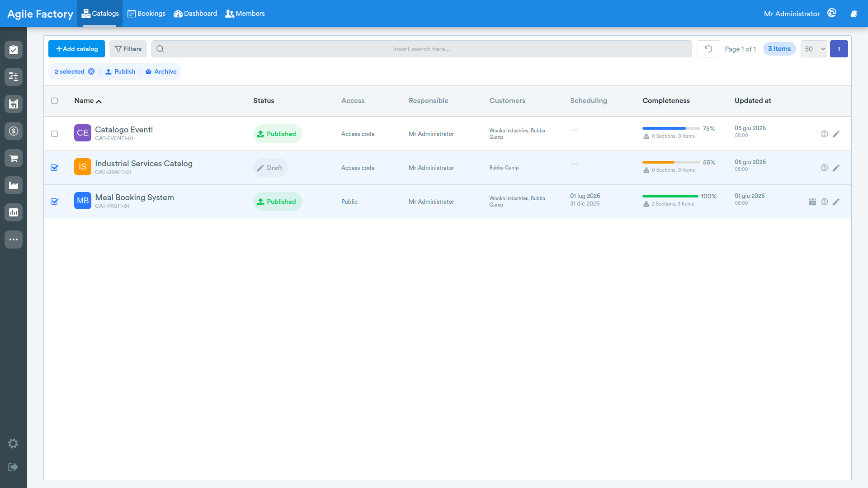The width and height of the screenshot is (868, 488).
Task: Edit Meal Booking System with pencil icon
Action: 836,202
